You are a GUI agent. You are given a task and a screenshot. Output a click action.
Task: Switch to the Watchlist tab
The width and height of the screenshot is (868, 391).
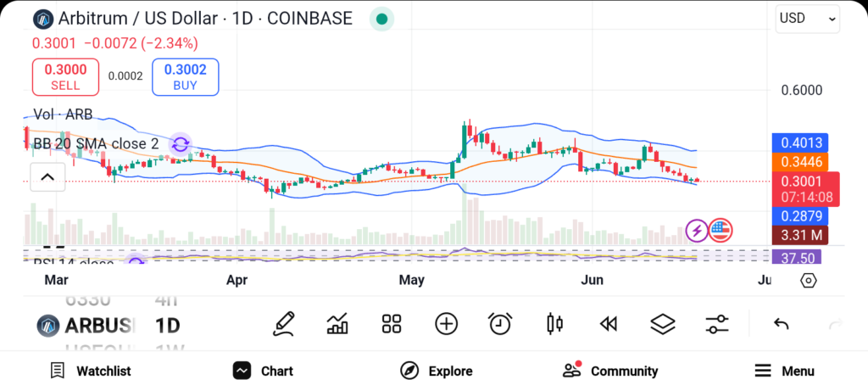coord(91,371)
